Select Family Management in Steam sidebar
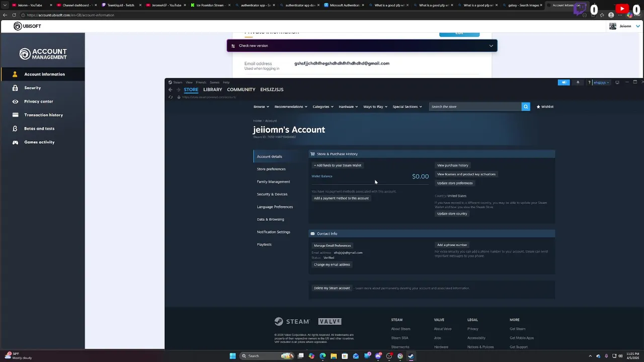The width and height of the screenshot is (644, 362). pos(273,182)
